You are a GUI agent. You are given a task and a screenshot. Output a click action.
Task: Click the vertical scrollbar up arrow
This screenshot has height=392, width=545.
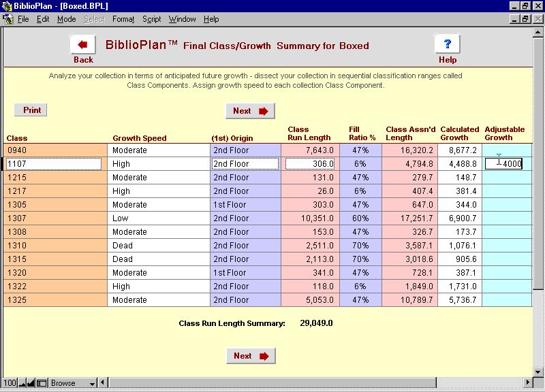click(x=538, y=32)
